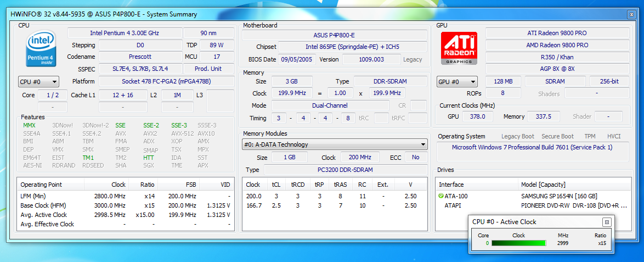Click the AMD Radeon 9800 PRO field
644x262 pixels.
[557, 45]
